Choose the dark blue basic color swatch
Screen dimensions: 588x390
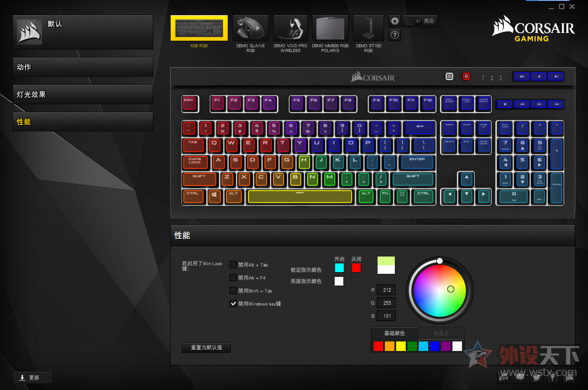click(x=435, y=346)
